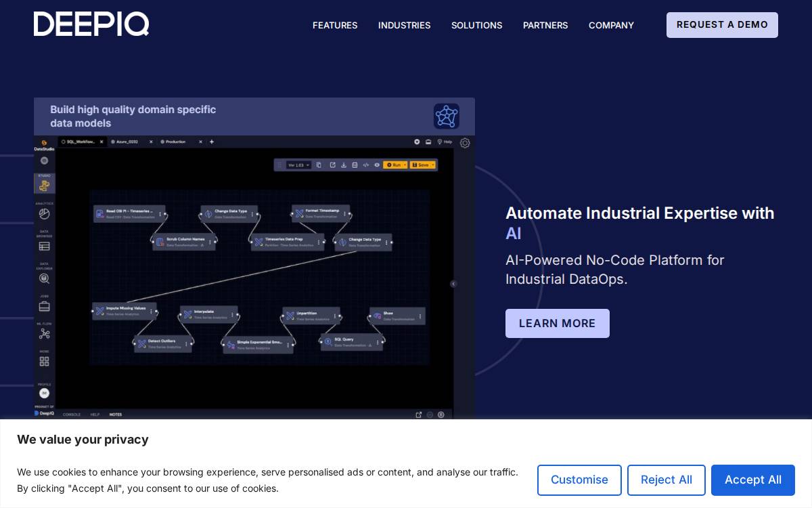Screen dimensions: 812x508
Task: Open the NOTES tab in bottom bar
Action: (x=116, y=415)
